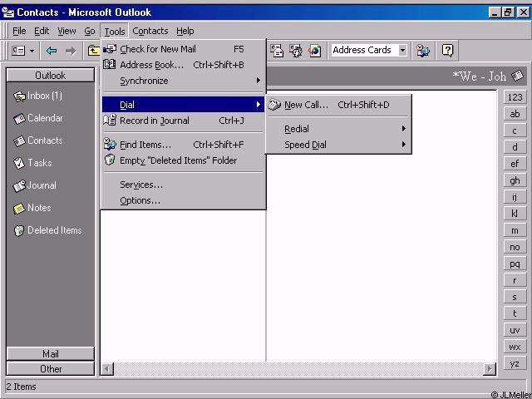Expand the Dial submenu entry

coord(183,105)
